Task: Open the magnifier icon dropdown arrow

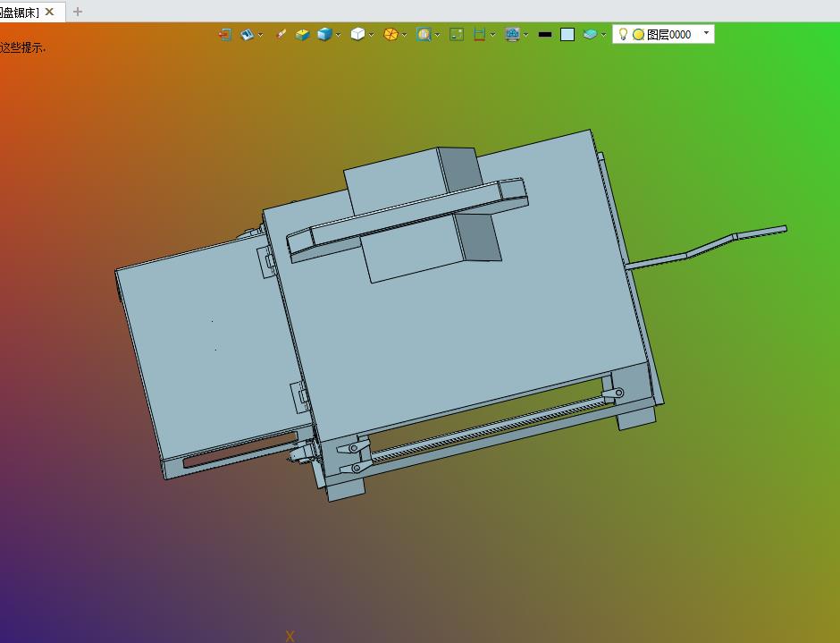Action: coord(438,35)
